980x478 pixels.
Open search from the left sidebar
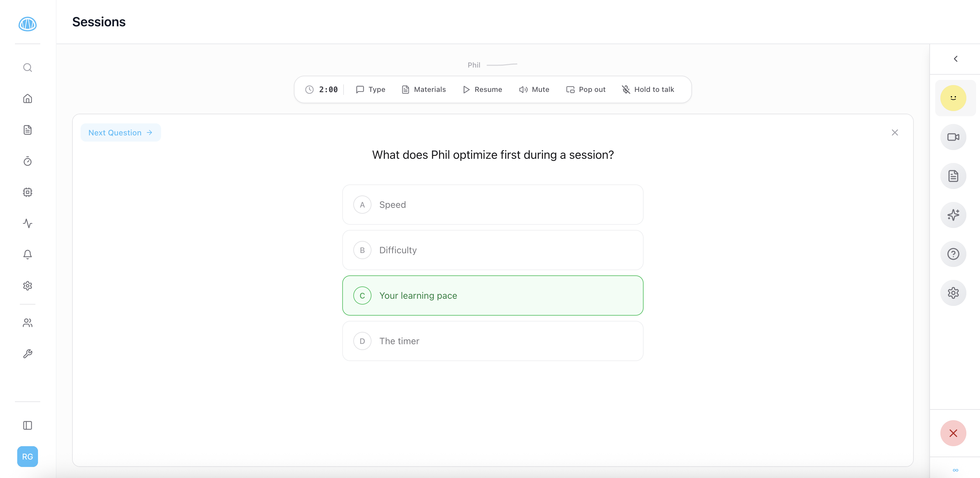[x=27, y=68]
